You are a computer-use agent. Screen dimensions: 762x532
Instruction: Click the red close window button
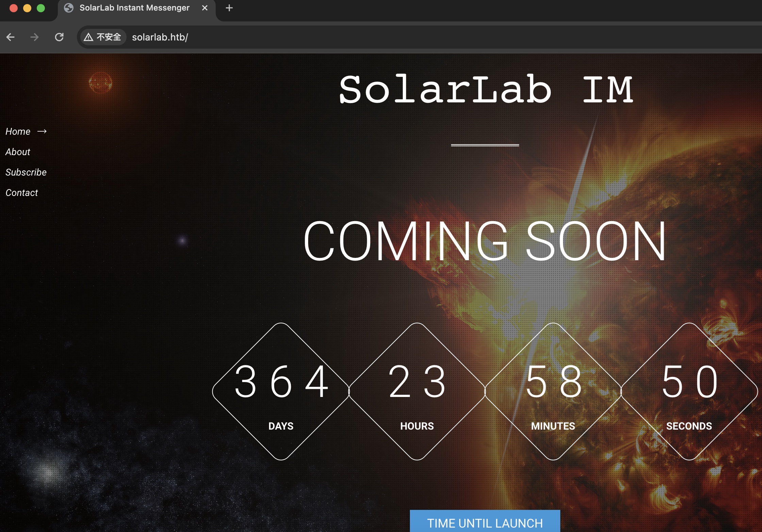point(14,8)
